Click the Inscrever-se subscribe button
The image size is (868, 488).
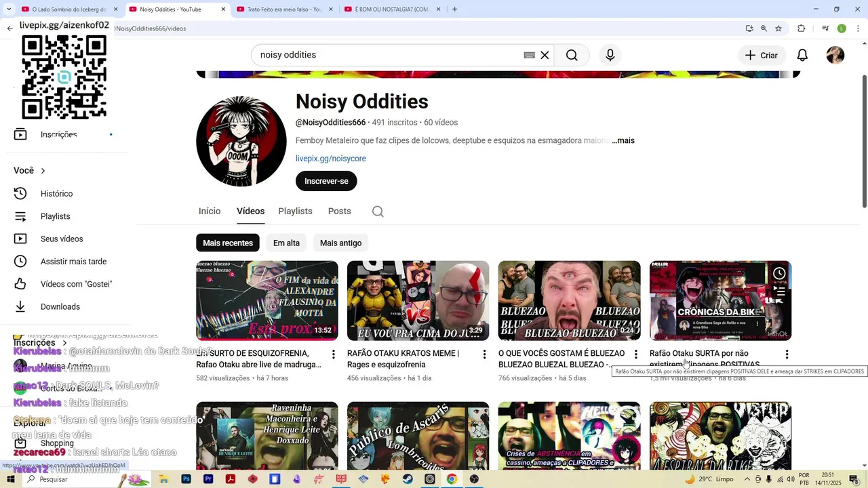click(x=326, y=181)
